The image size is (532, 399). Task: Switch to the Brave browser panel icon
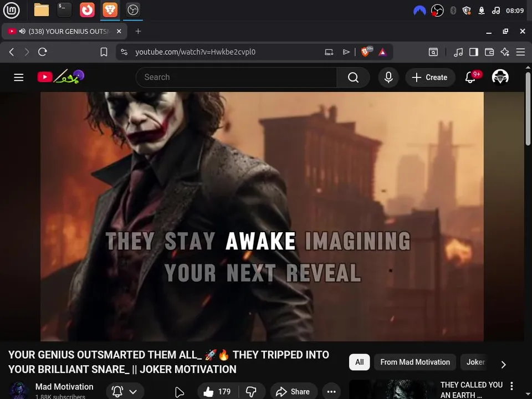pos(110,10)
